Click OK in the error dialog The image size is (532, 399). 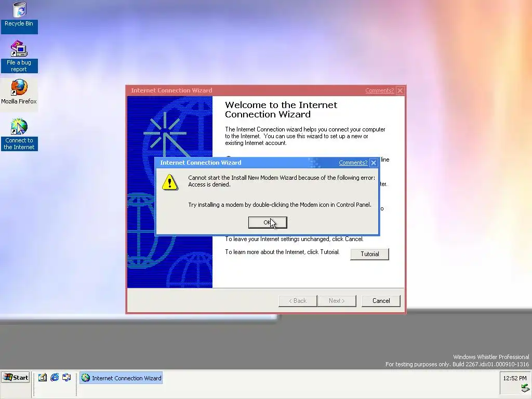click(x=268, y=222)
